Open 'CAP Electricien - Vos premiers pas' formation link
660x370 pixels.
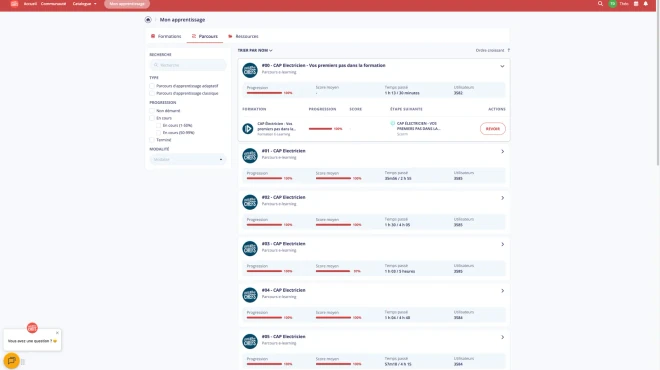[x=277, y=126]
